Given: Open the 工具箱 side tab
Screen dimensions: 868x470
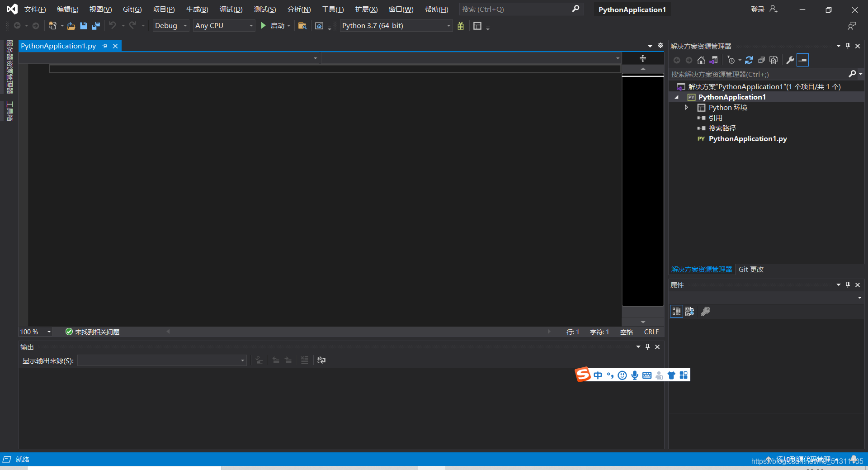Looking at the screenshot, I should coord(9,111).
